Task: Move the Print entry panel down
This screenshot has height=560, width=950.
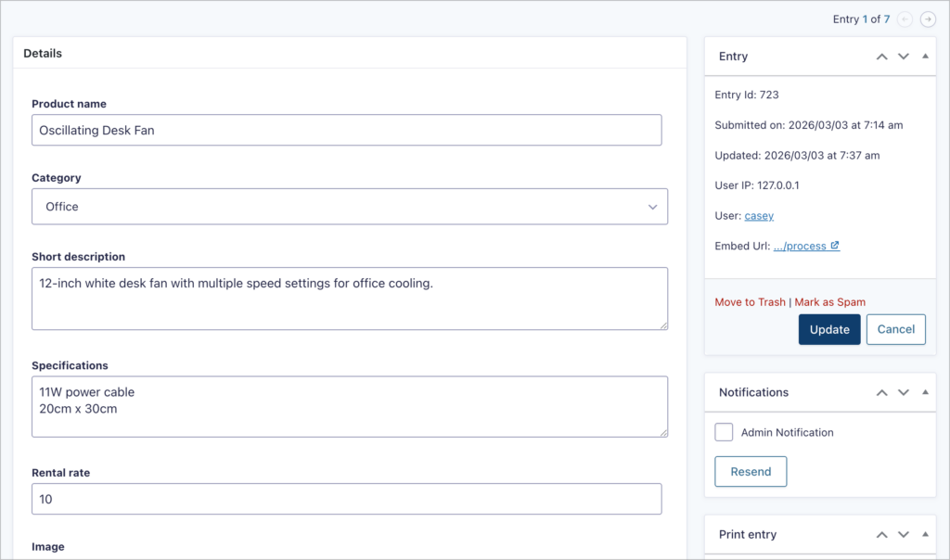Action: click(x=904, y=534)
